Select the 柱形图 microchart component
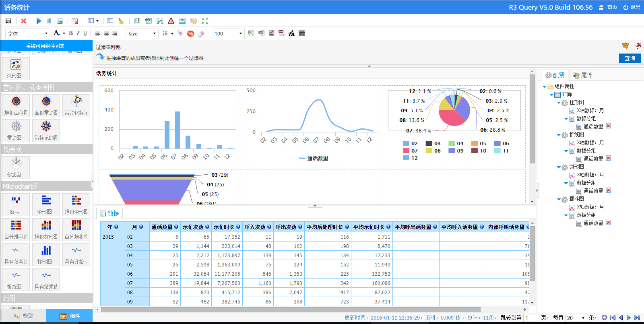 point(46,254)
